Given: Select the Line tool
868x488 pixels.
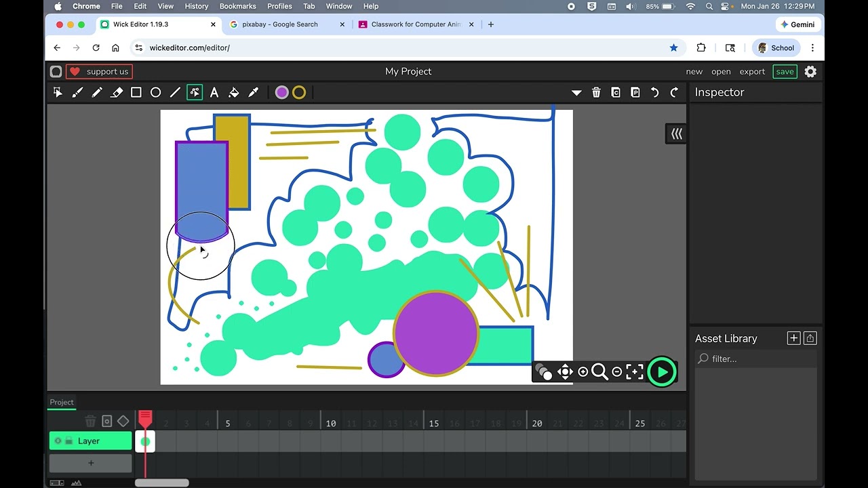Looking at the screenshot, I should [x=175, y=92].
